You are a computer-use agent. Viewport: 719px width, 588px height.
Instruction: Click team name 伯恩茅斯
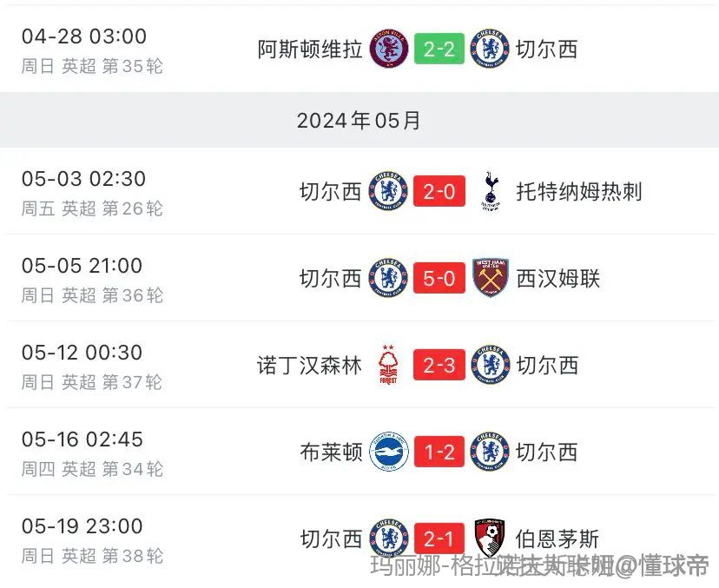[x=557, y=538]
